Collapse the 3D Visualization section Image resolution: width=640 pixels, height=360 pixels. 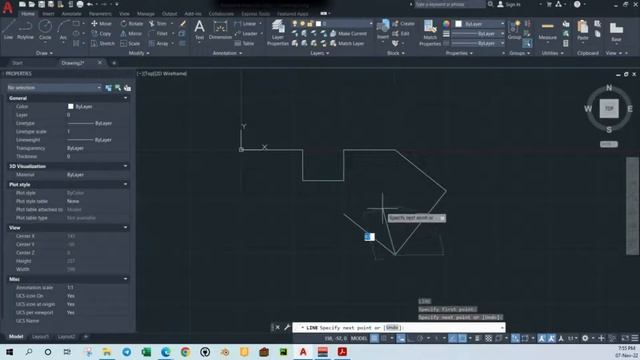(x=125, y=166)
